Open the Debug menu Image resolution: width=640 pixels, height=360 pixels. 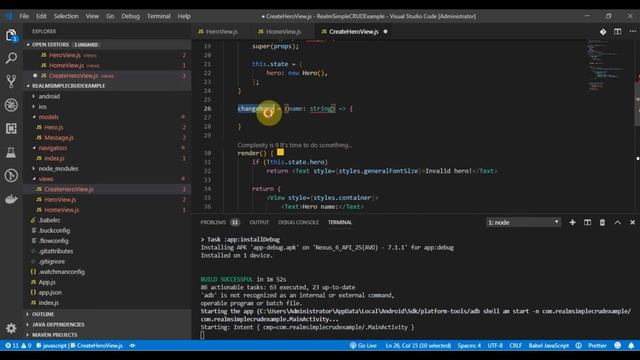[x=131, y=16]
